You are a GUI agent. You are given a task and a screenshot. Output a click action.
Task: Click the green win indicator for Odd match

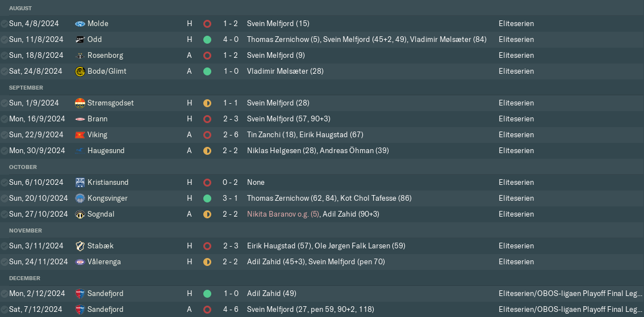207,40
